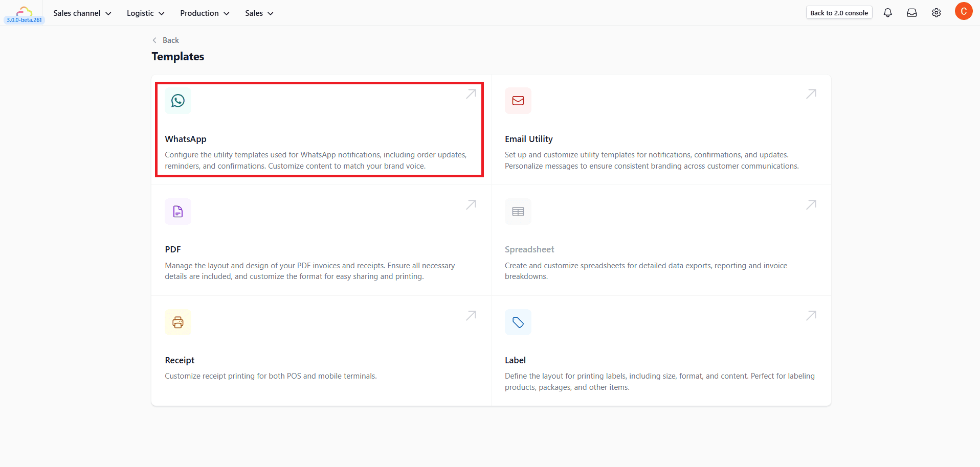Screen dimensions: 980x467
Task: Click Back to 2.0 console button
Action: [x=839, y=13]
